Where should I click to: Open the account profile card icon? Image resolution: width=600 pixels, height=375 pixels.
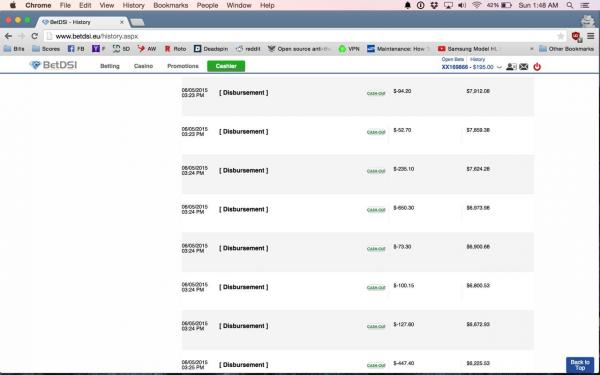tap(511, 67)
